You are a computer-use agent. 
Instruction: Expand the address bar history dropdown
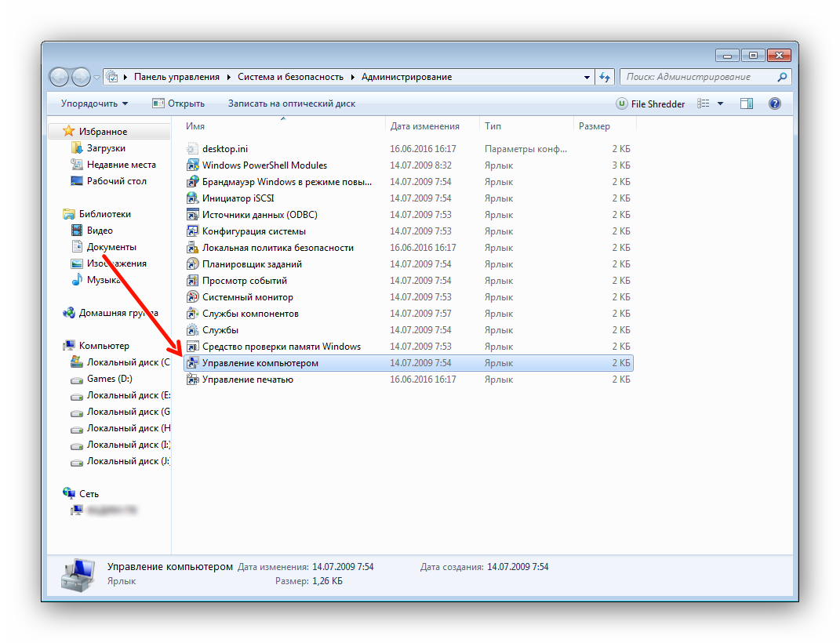coord(587,77)
